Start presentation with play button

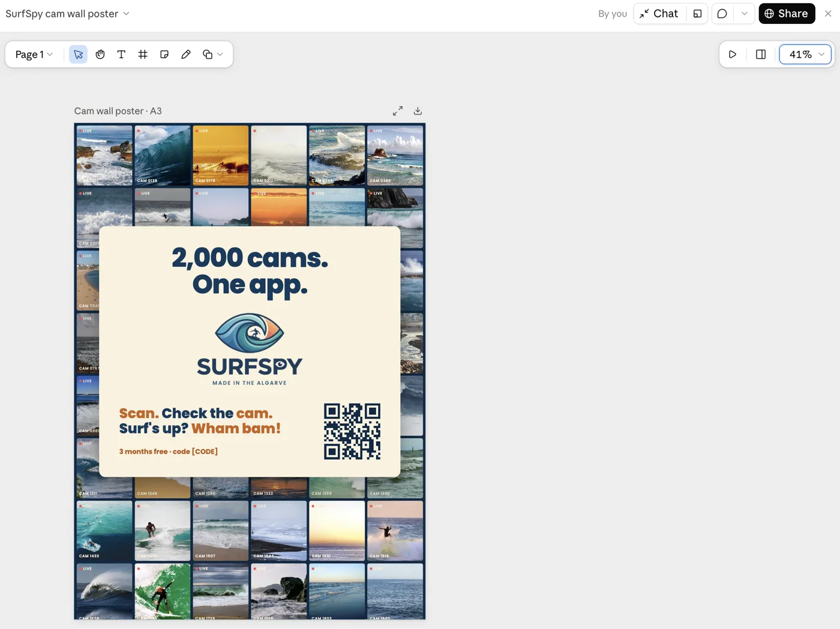click(x=733, y=55)
